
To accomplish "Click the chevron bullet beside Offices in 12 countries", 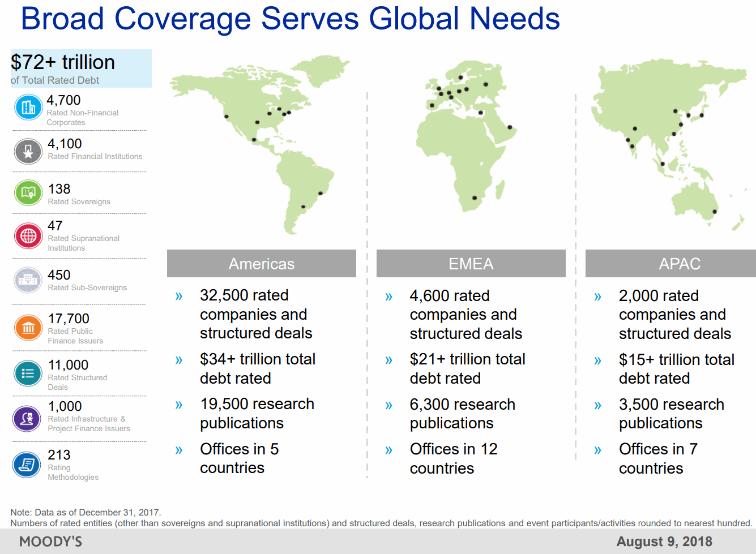I will (x=388, y=450).
